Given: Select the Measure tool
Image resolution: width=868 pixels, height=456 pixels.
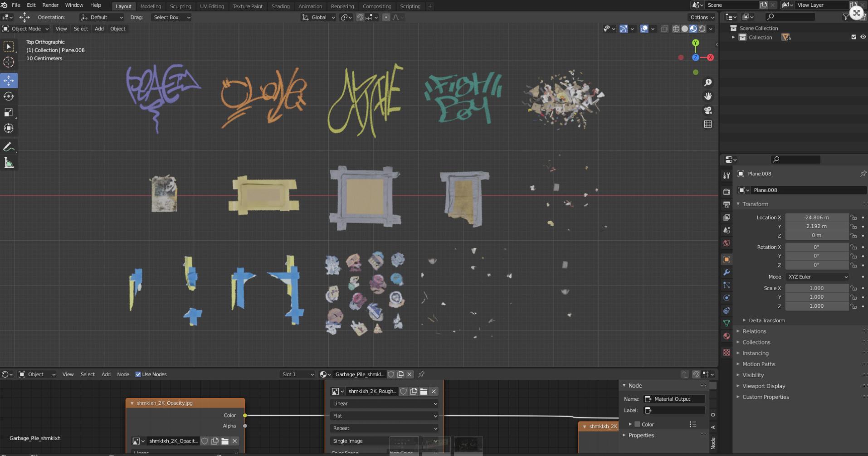Looking at the screenshot, I should pos(9,163).
